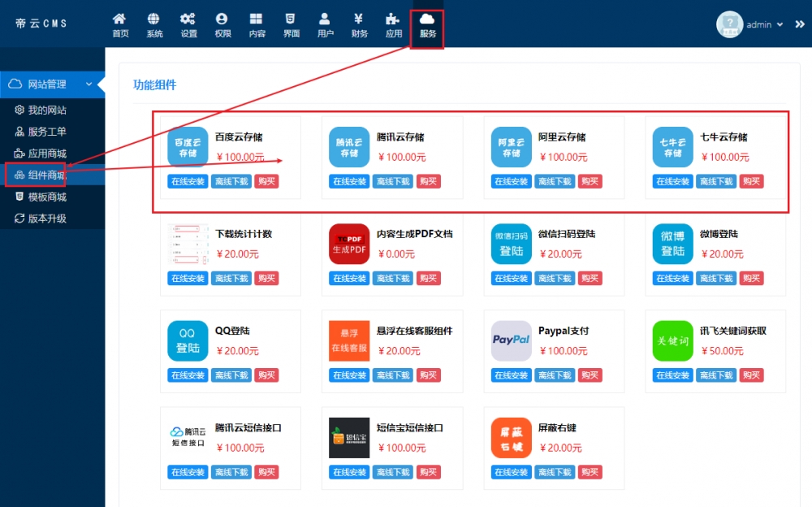Screen dimensions: 812x507
Task: Click 离线下载 for 腾讯云短信接口
Action: tap(231, 472)
